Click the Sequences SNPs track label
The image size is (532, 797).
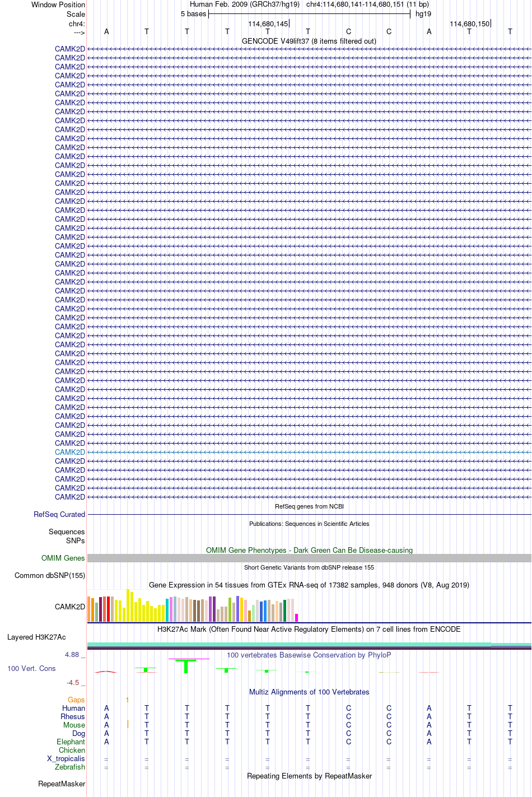click(x=67, y=536)
